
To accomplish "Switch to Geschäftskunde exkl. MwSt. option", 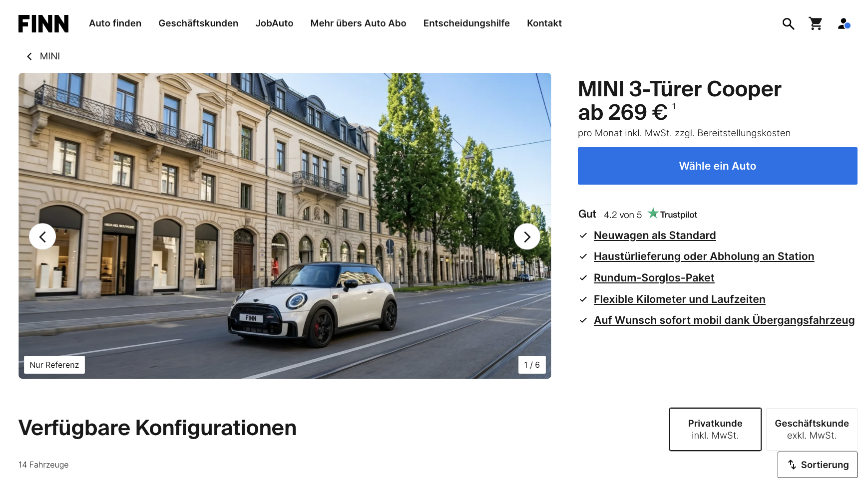I will pyautogui.click(x=812, y=429).
